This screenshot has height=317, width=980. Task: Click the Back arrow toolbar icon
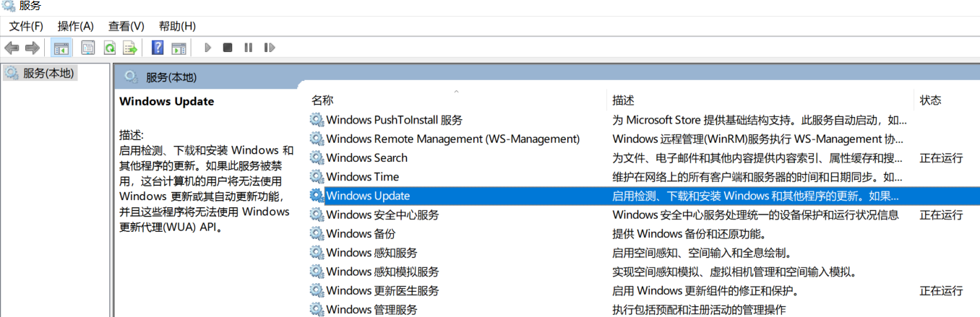(12, 48)
